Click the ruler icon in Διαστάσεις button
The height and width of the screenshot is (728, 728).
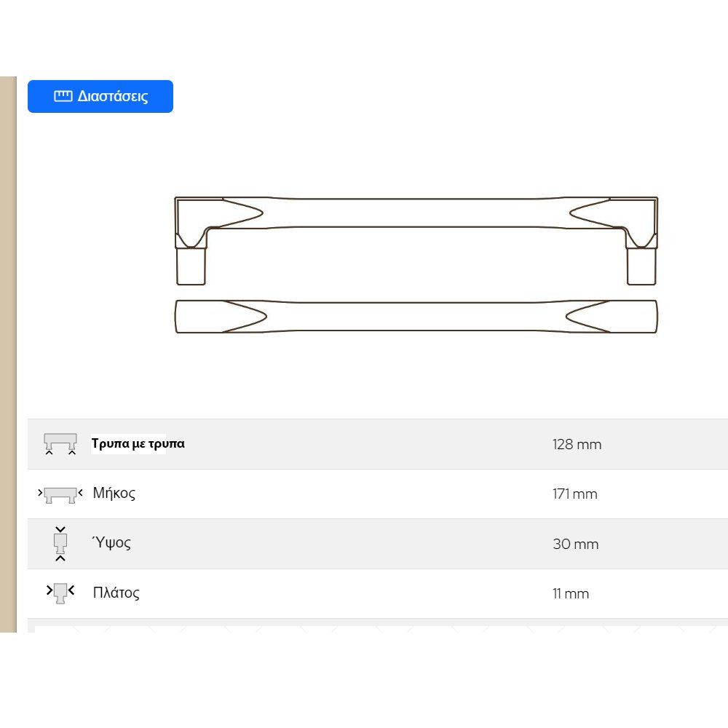tap(63, 96)
